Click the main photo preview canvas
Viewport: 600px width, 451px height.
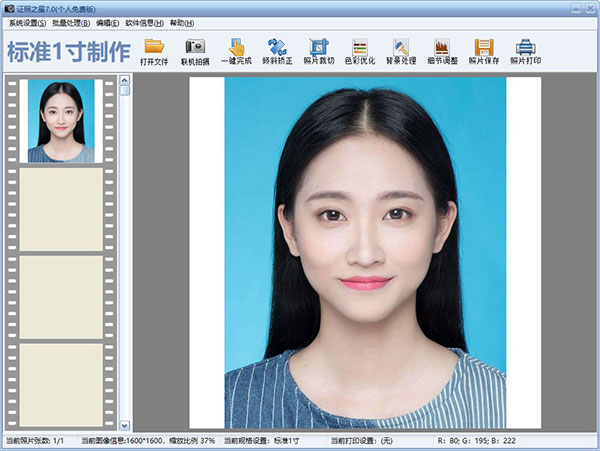click(365, 252)
